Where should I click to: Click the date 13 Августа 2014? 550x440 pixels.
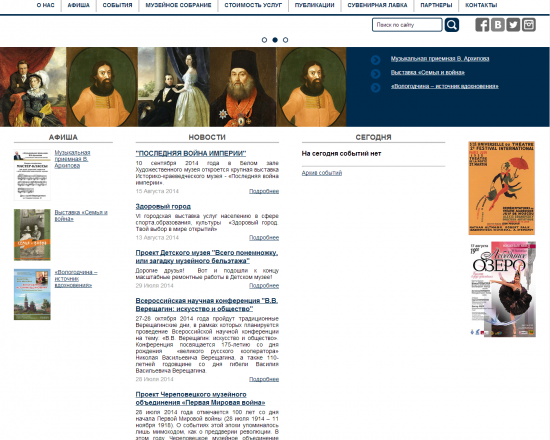point(157,238)
